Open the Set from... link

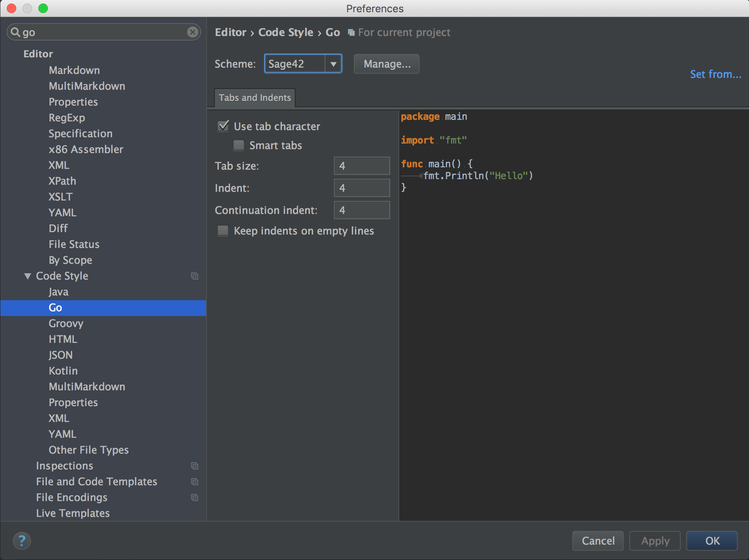coord(716,74)
